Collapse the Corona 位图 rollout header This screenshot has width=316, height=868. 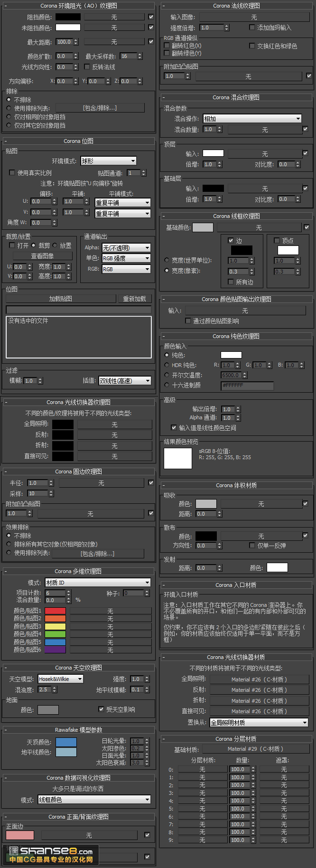tap(78, 141)
